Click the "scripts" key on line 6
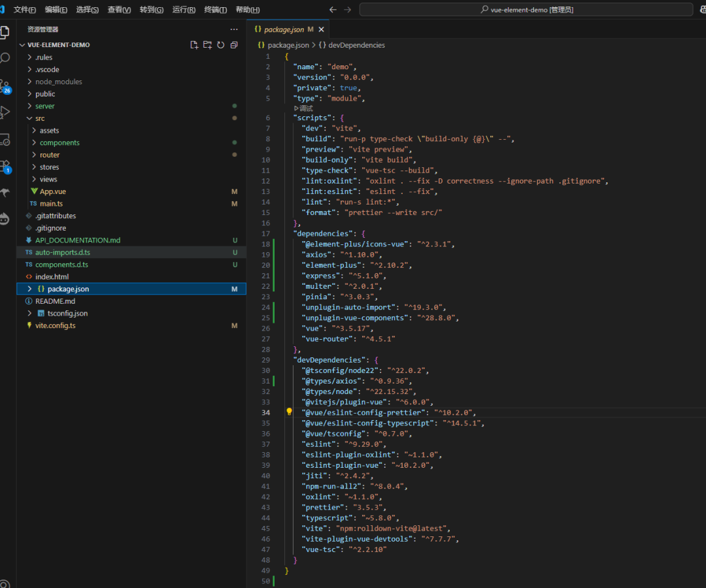 [x=314, y=118]
